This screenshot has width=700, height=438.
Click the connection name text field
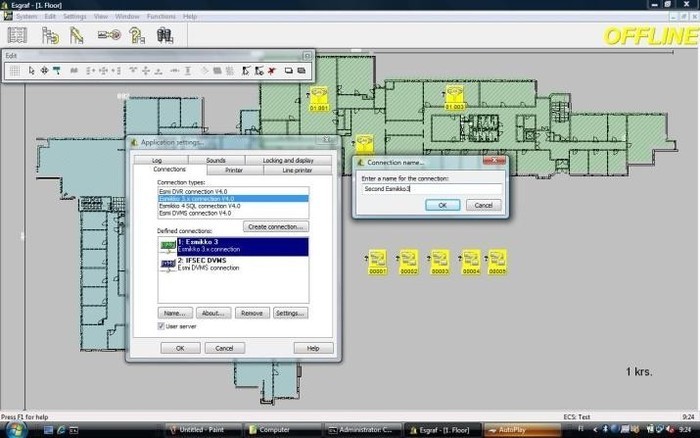432,189
